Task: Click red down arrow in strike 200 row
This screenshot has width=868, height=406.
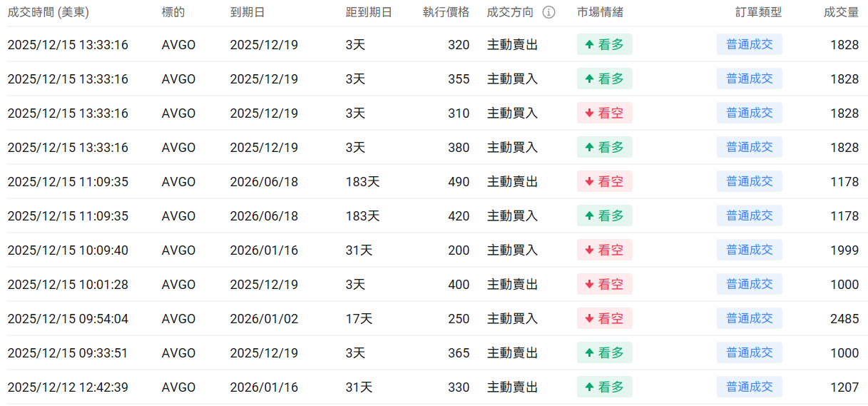Action: click(x=589, y=250)
